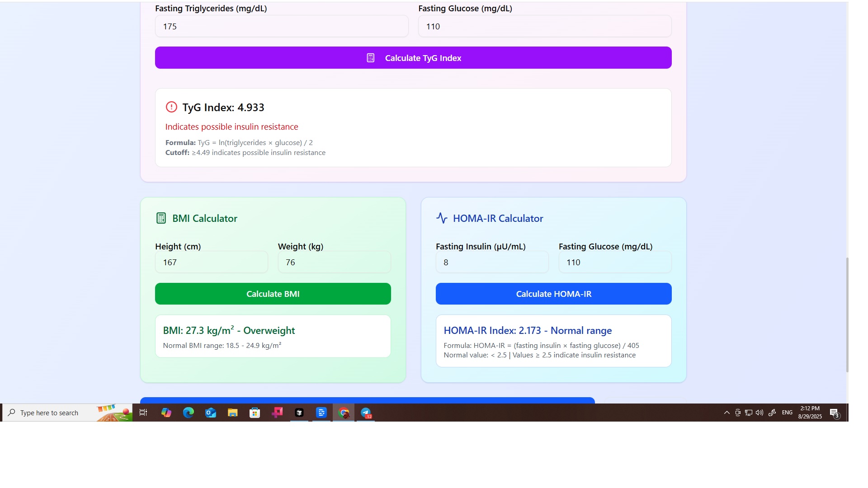Click the Fasting Insulin input field
The height and width of the screenshot is (488, 868).
492,262
